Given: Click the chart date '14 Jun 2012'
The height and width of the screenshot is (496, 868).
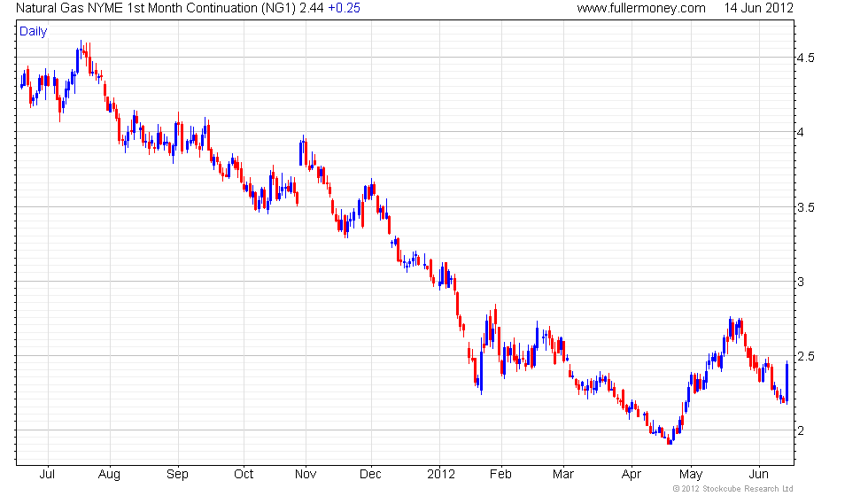Looking at the screenshot, I should pyautogui.click(x=758, y=8).
